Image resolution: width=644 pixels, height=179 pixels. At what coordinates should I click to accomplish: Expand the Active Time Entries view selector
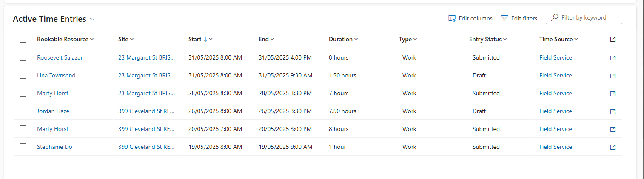(92, 19)
